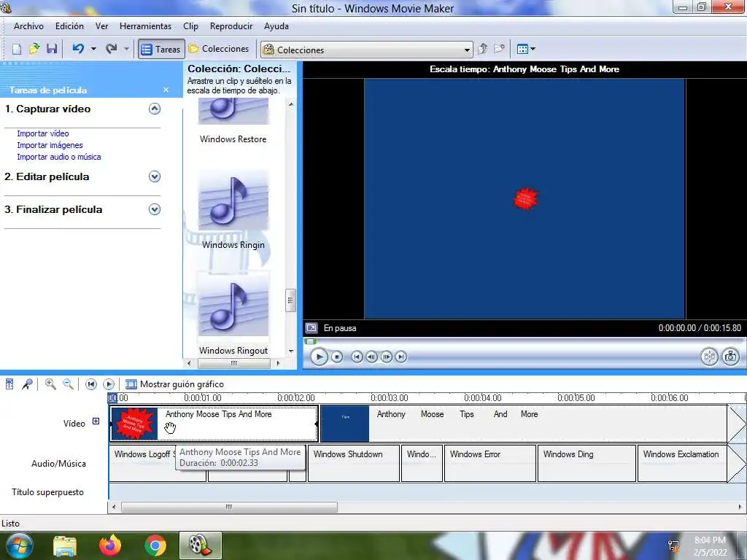This screenshot has width=747, height=560.
Task: Click the new collection folder icon
Action: pyautogui.click(x=499, y=49)
